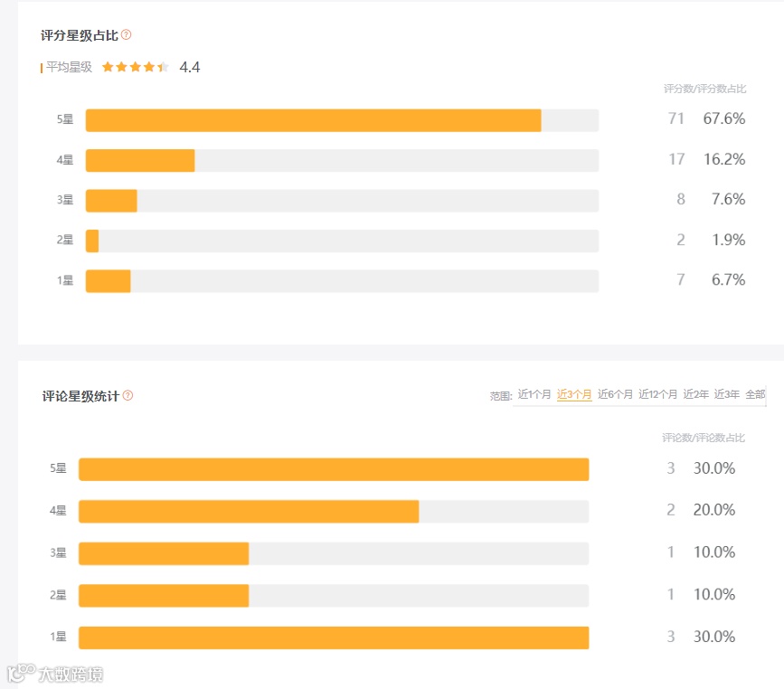
Task: Click the 4.4 average rating value
Action: click(x=190, y=66)
